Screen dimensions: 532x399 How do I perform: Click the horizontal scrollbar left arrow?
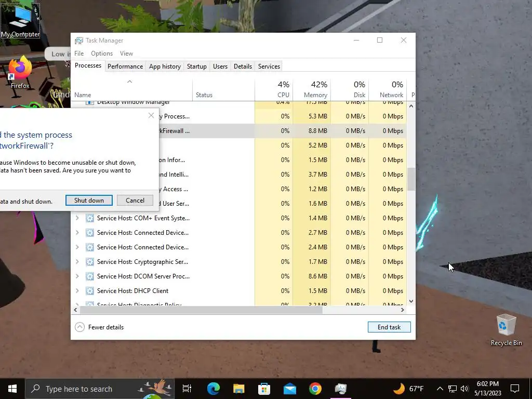(x=75, y=310)
